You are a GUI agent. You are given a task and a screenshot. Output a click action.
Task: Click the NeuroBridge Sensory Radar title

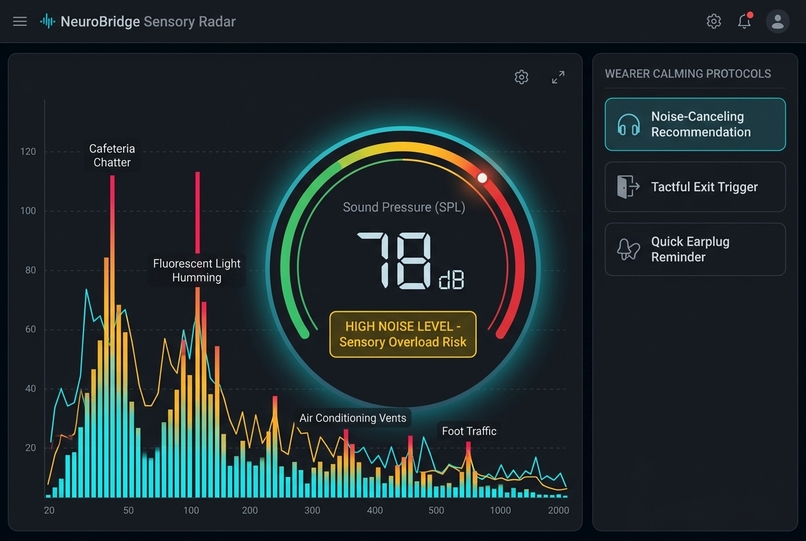pyautogui.click(x=148, y=22)
